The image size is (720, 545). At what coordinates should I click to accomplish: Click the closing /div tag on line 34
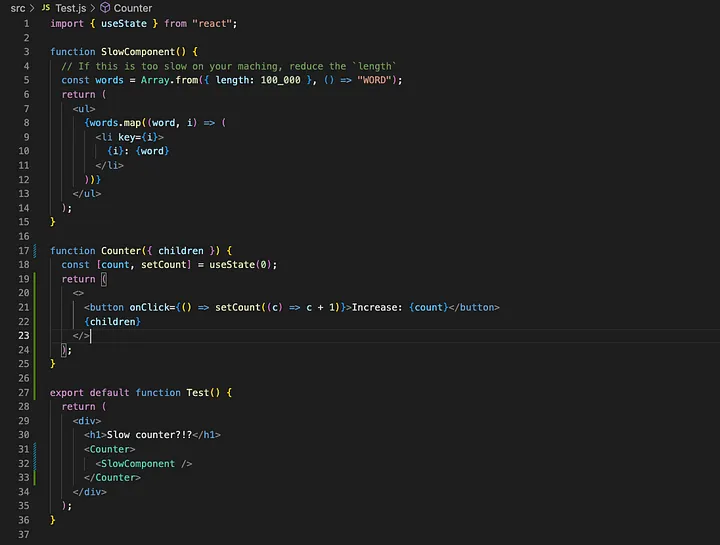coord(90,492)
